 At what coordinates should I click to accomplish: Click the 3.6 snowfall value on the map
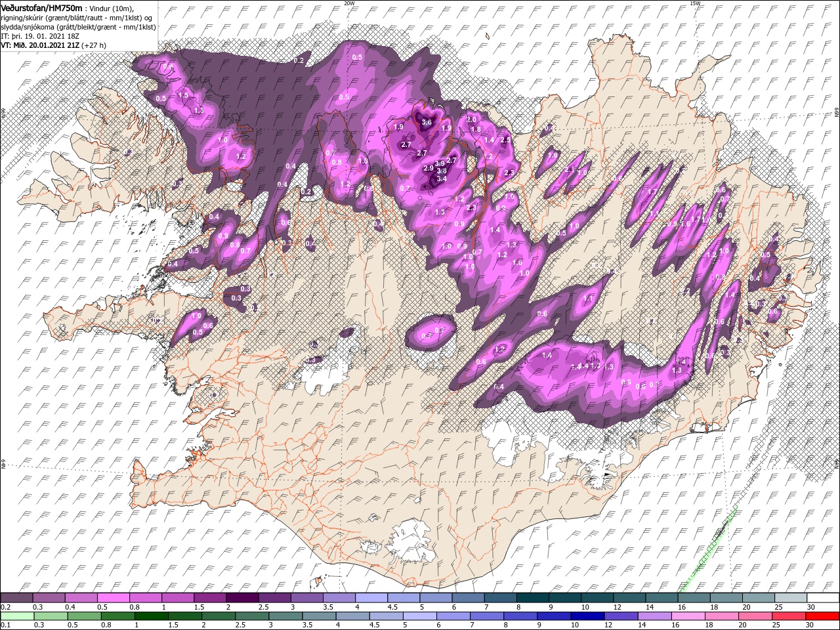tap(427, 123)
